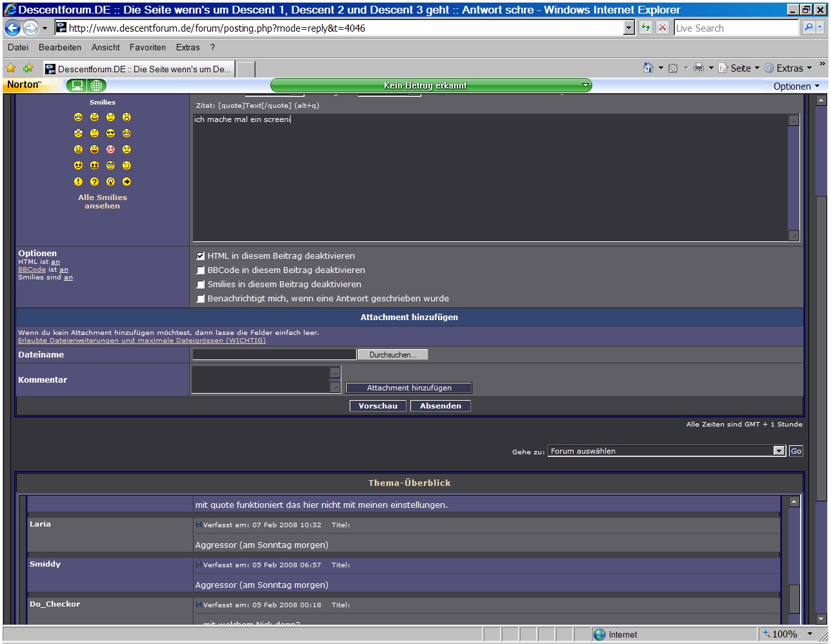Check Smilies in diesem Beitrag deaktivieren
This screenshot has height=644, width=831.
[201, 285]
